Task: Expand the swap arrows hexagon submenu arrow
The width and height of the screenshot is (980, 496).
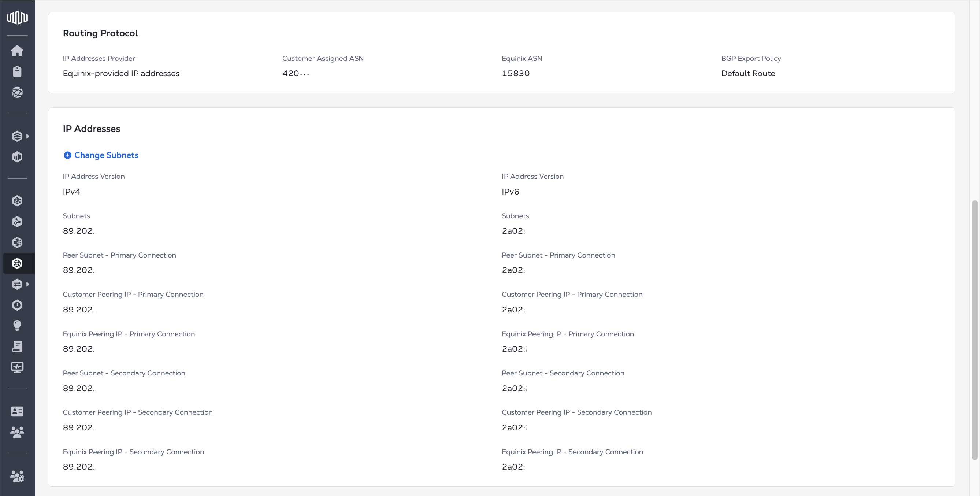Action: click(28, 284)
